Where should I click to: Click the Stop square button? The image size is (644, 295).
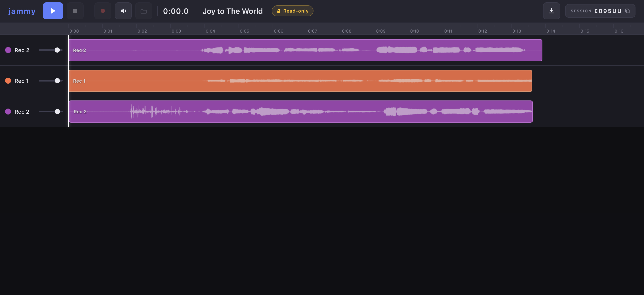coord(75,11)
